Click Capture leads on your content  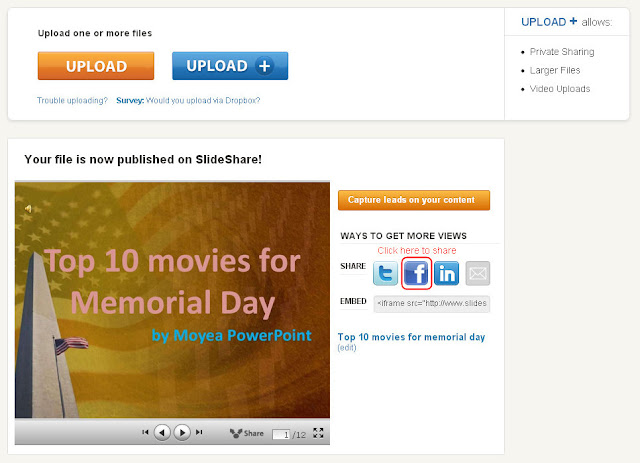414,200
